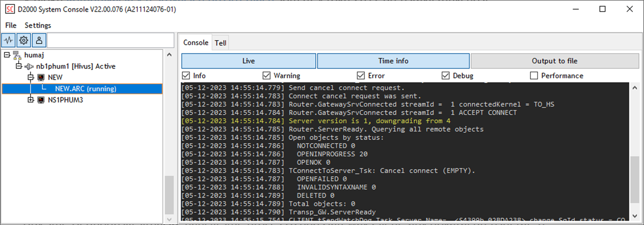Screen dimensions: 644x225
Task: Click the Output to file button
Action: [x=555, y=61]
